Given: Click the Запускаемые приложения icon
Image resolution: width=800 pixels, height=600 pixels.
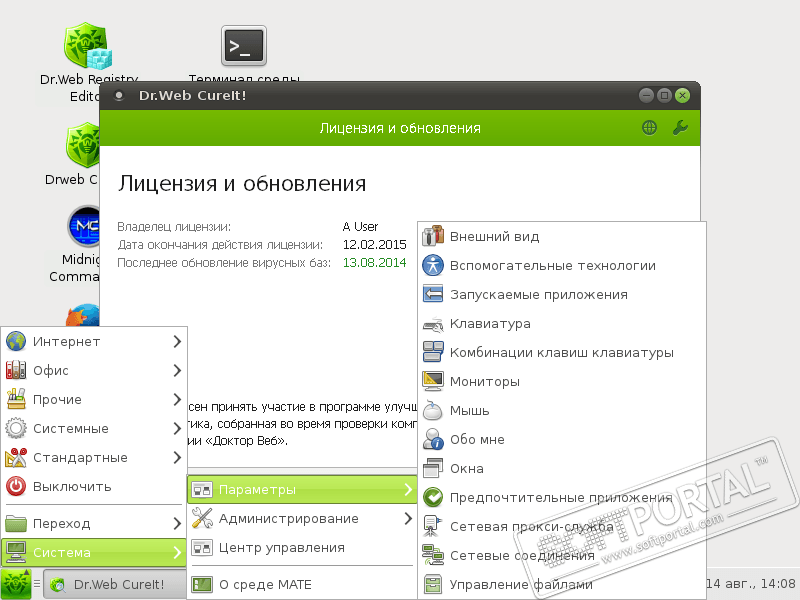Looking at the screenshot, I should pyautogui.click(x=433, y=294).
